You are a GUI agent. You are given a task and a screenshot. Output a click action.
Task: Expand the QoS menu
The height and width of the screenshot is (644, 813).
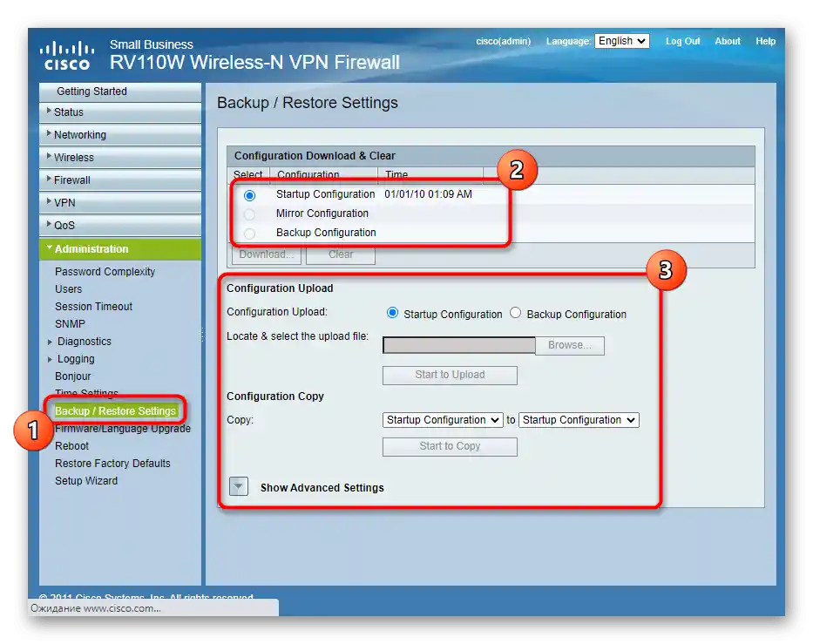[119, 226]
